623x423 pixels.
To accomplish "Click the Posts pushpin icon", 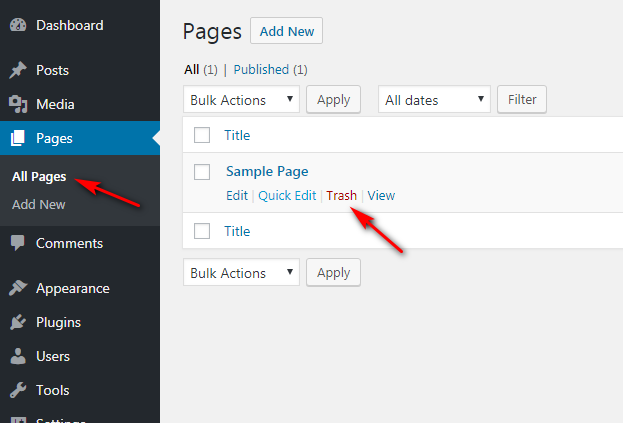I will [18, 70].
